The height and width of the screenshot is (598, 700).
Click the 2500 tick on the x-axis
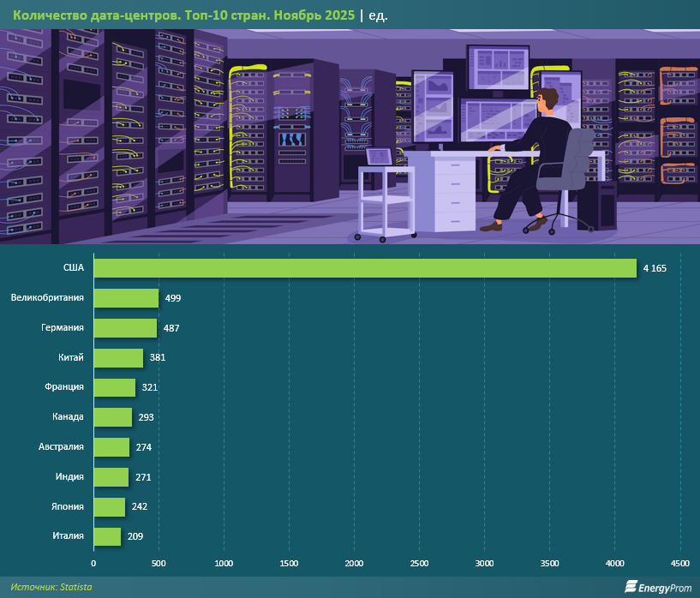click(419, 563)
